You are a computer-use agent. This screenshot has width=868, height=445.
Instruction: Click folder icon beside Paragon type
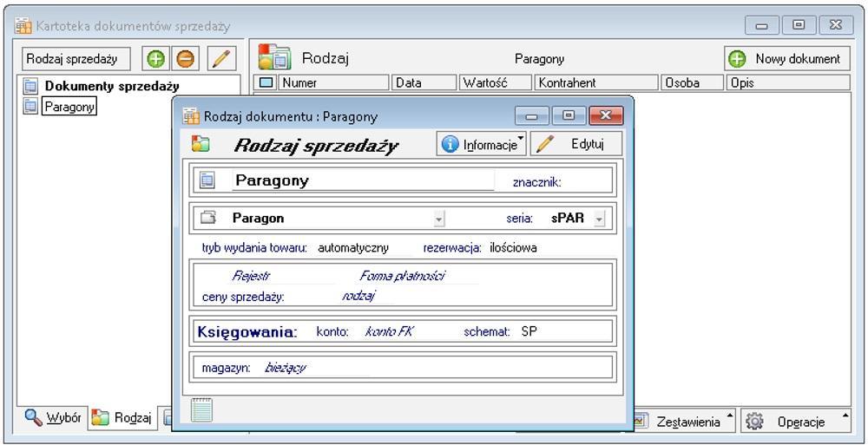coord(207,218)
